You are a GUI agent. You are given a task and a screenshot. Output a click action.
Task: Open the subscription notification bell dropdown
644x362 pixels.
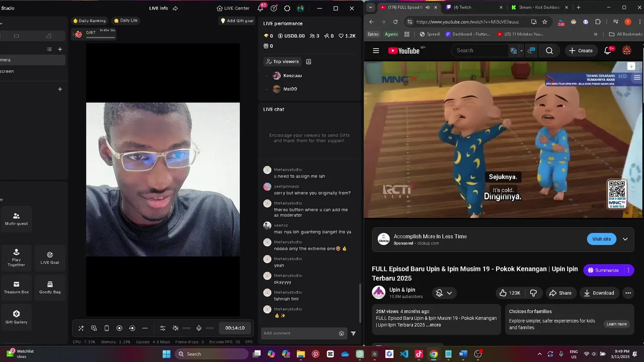[x=444, y=293]
